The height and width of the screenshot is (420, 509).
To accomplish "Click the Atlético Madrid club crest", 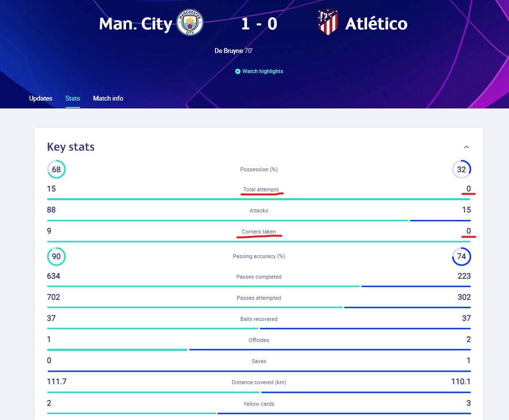I will point(328,23).
